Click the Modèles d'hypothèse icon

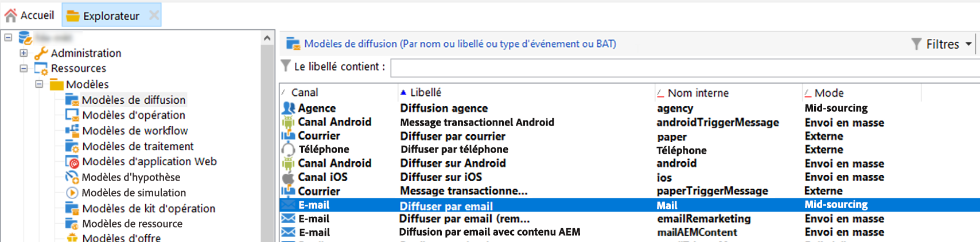coord(72,177)
